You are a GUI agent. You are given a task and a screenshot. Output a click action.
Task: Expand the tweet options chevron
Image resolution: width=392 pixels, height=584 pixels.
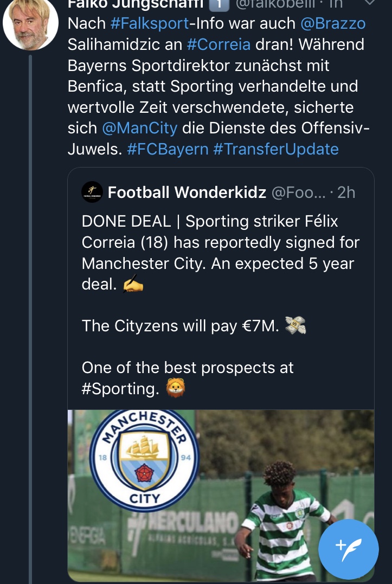click(369, 3)
